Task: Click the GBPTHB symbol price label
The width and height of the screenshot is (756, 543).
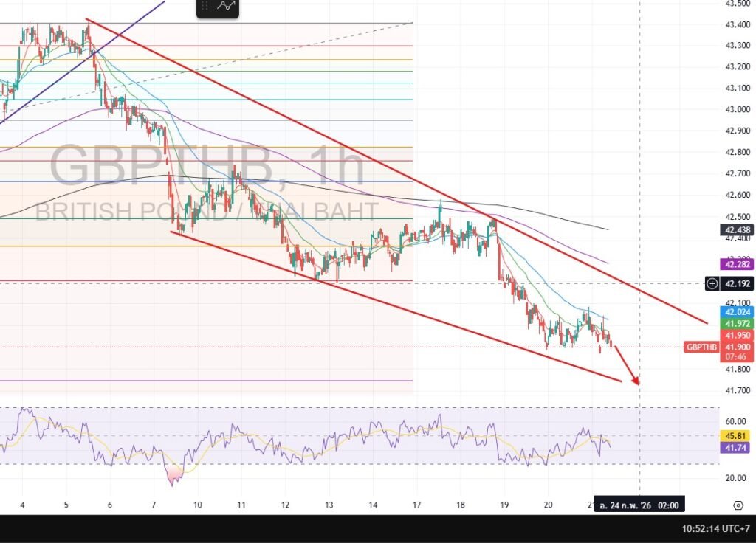Action: [x=700, y=347]
